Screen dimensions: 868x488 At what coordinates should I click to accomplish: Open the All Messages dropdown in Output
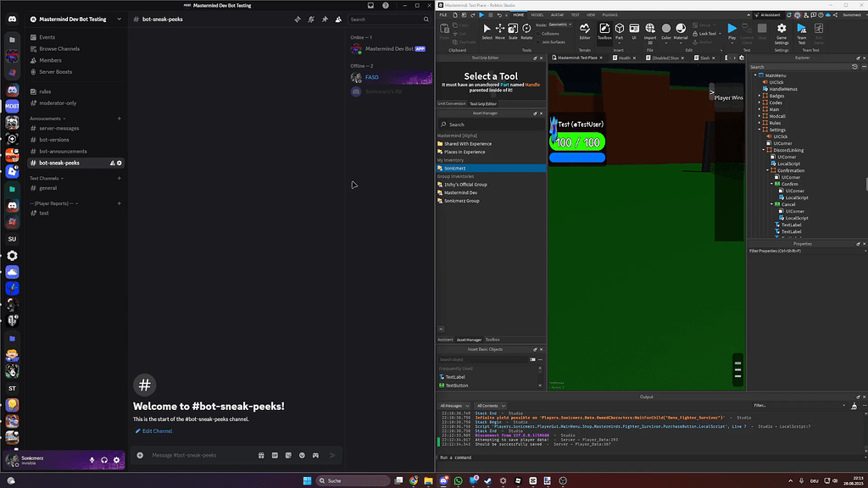454,406
